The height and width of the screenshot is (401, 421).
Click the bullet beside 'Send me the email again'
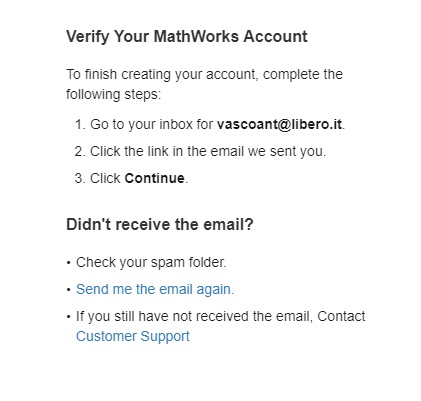point(69,290)
